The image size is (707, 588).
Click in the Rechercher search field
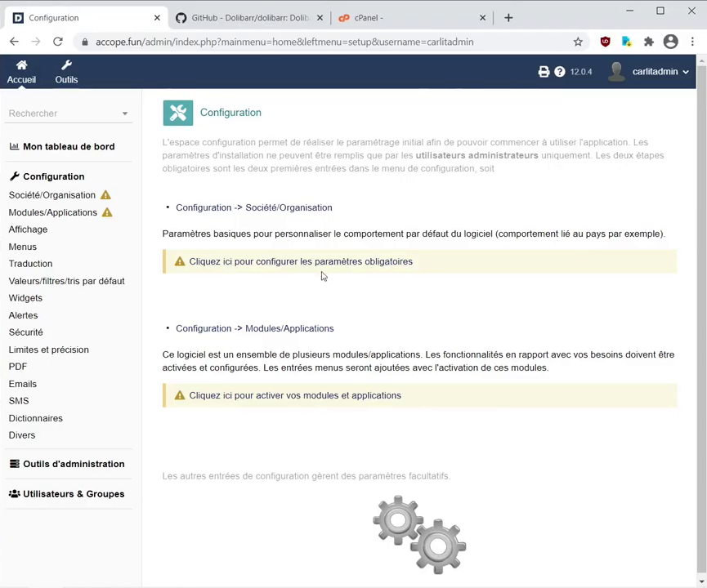pos(61,114)
